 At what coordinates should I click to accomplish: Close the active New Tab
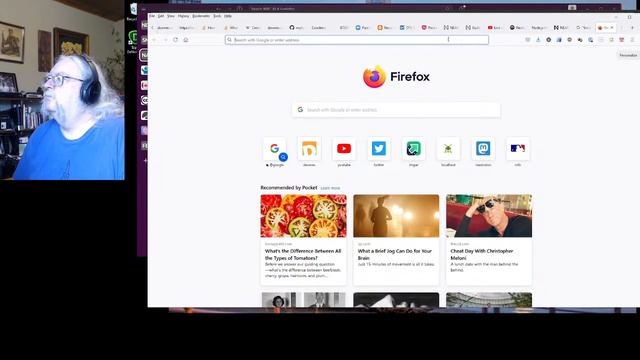(x=612, y=27)
